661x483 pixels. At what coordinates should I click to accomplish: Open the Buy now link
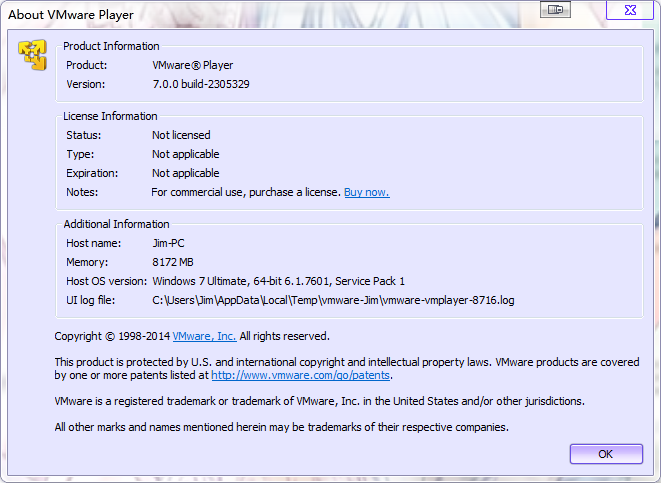coord(366,192)
